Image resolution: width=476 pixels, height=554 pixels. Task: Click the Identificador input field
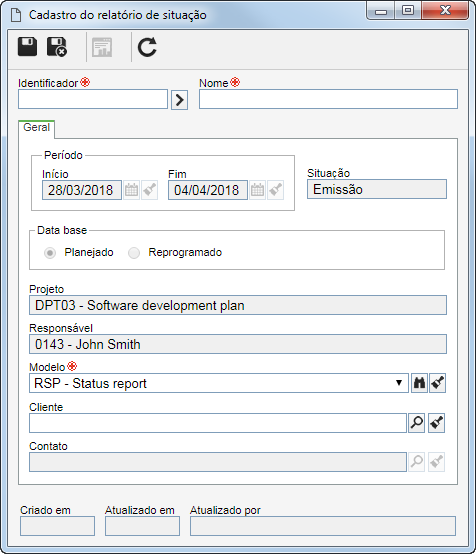[x=93, y=99]
